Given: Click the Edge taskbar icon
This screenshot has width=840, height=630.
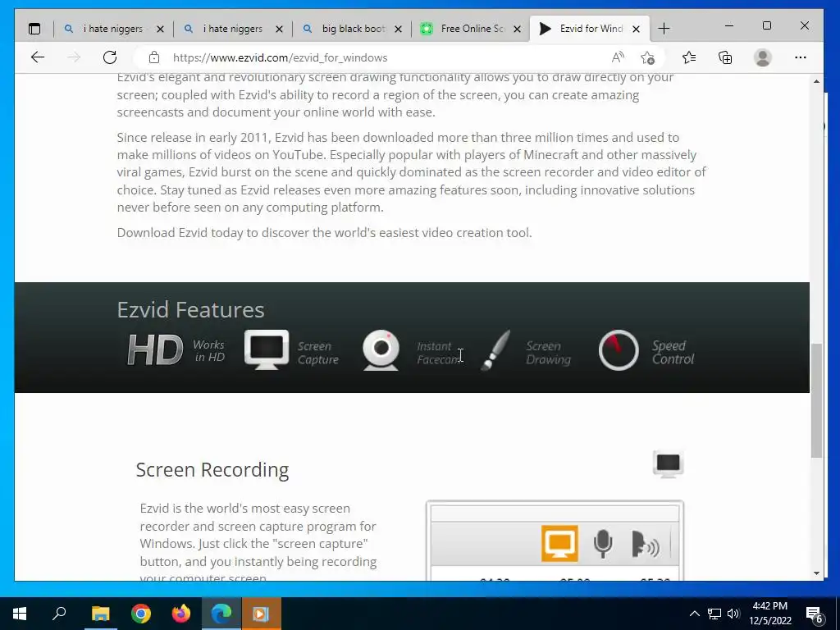Looking at the screenshot, I should 221,614.
